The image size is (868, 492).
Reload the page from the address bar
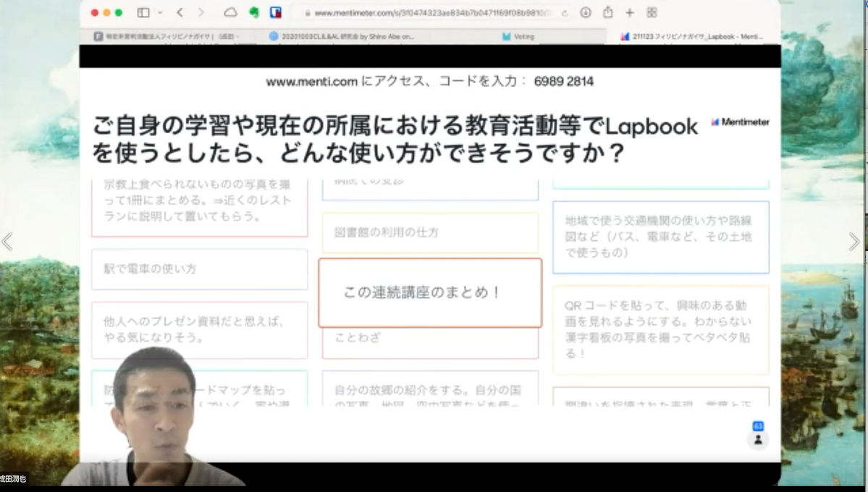point(564,13)
